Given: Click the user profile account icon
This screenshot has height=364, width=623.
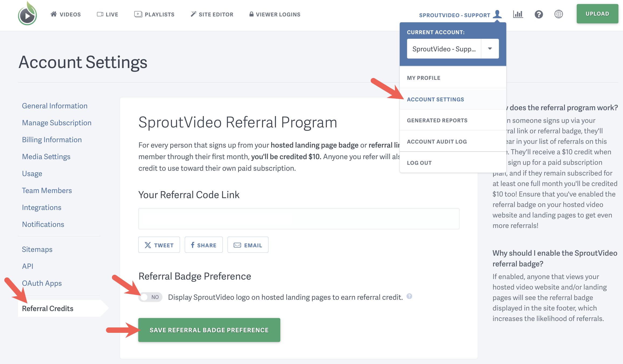Looking at the screenshot, I should click(x=498, y=14).
